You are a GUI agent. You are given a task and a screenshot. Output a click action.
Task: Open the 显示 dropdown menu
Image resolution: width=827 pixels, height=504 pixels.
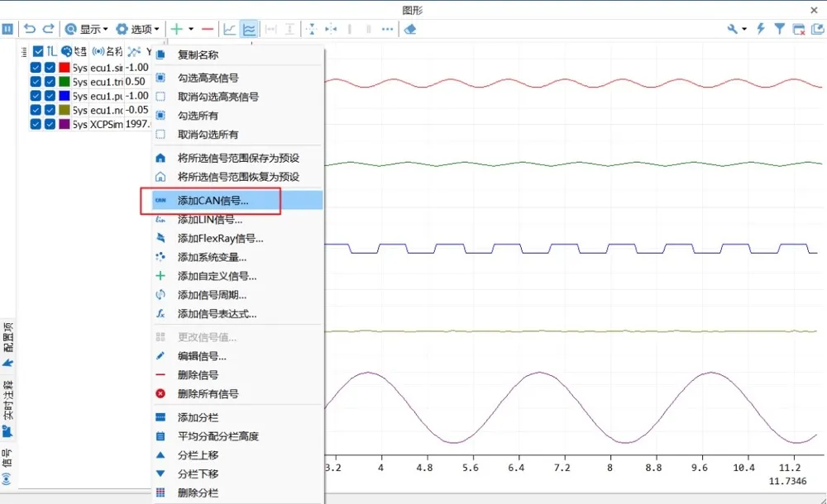tap(87, 29)
